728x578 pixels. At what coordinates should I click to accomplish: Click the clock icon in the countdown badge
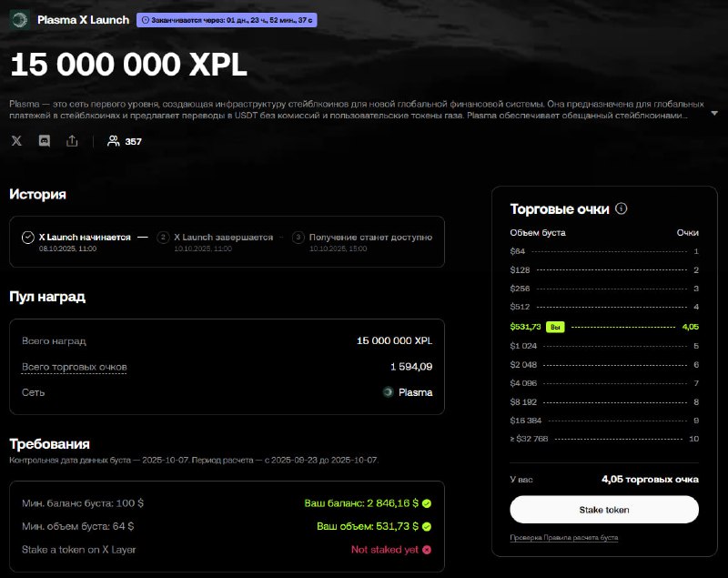[146, 20]
